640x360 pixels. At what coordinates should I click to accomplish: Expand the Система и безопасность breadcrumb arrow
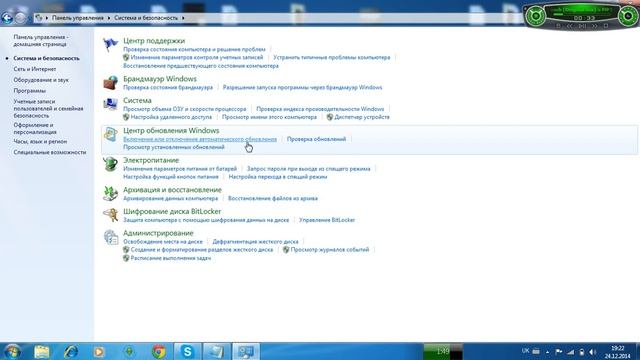[x=183, y=18]
